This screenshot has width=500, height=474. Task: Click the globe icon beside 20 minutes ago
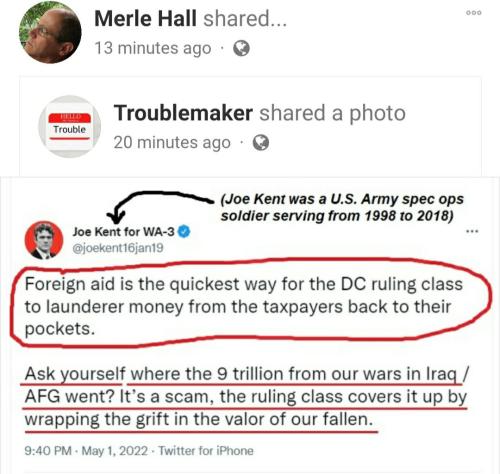pyautogui.click(x=261, y=143)
